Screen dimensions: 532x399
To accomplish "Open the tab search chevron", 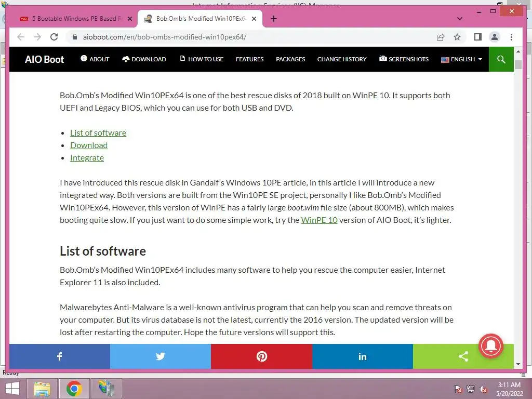I will point(460,19).
